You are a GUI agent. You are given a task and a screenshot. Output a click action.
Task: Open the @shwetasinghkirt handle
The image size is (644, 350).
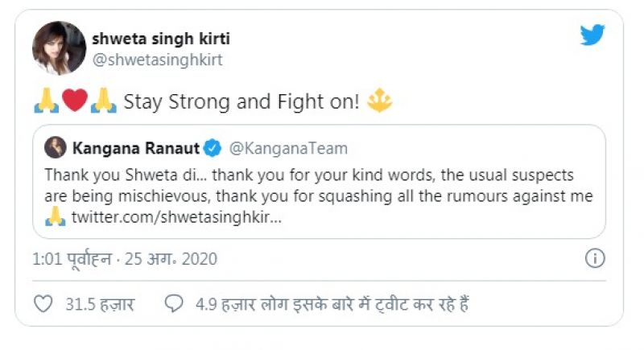(160, 60)
